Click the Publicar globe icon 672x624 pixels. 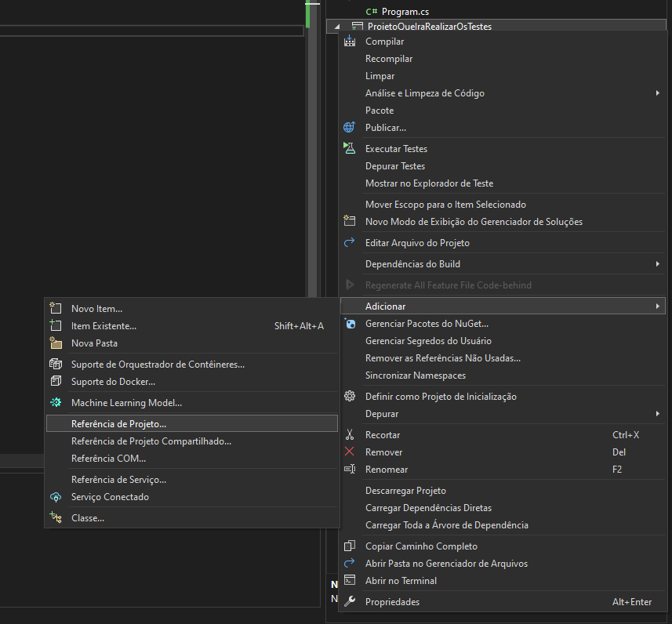349,127
